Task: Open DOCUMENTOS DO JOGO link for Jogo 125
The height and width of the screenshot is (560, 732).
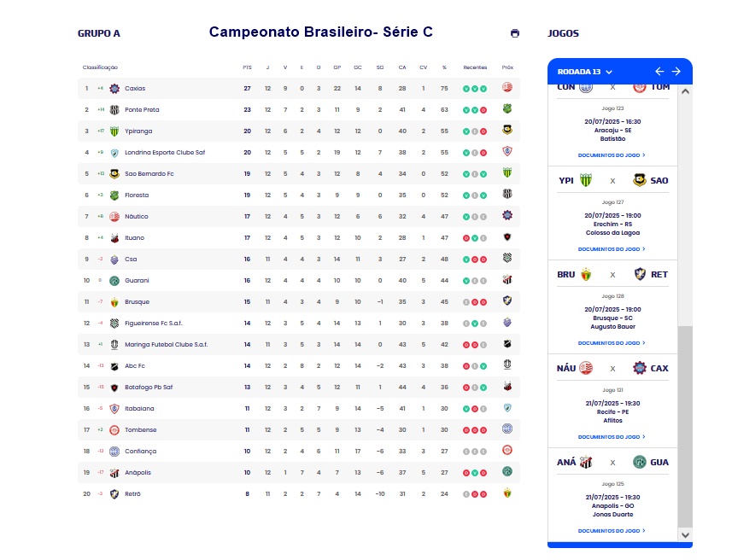Action: tap(612, 531)
